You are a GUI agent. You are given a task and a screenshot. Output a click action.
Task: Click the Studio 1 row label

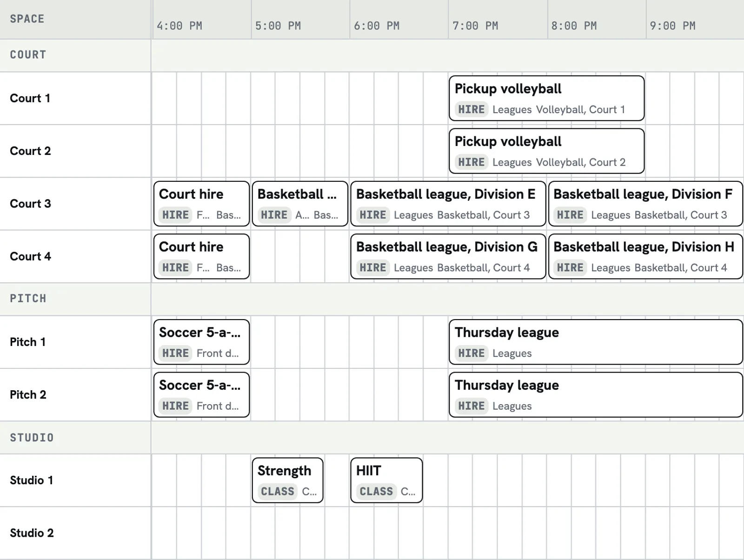coord(32,480)
